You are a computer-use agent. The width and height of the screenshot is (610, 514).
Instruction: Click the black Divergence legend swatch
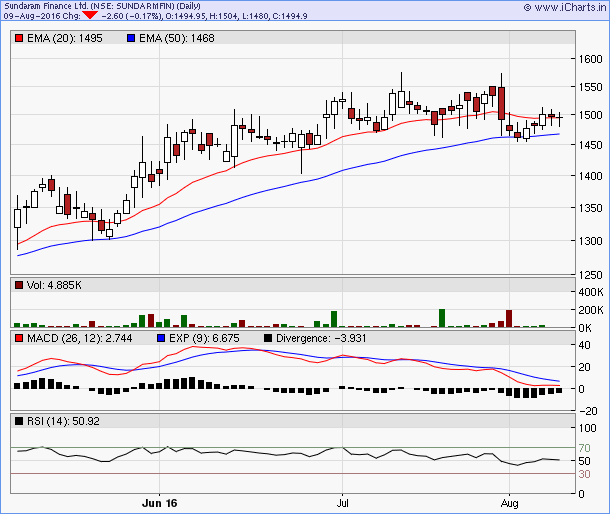click(x=268, y=338)
